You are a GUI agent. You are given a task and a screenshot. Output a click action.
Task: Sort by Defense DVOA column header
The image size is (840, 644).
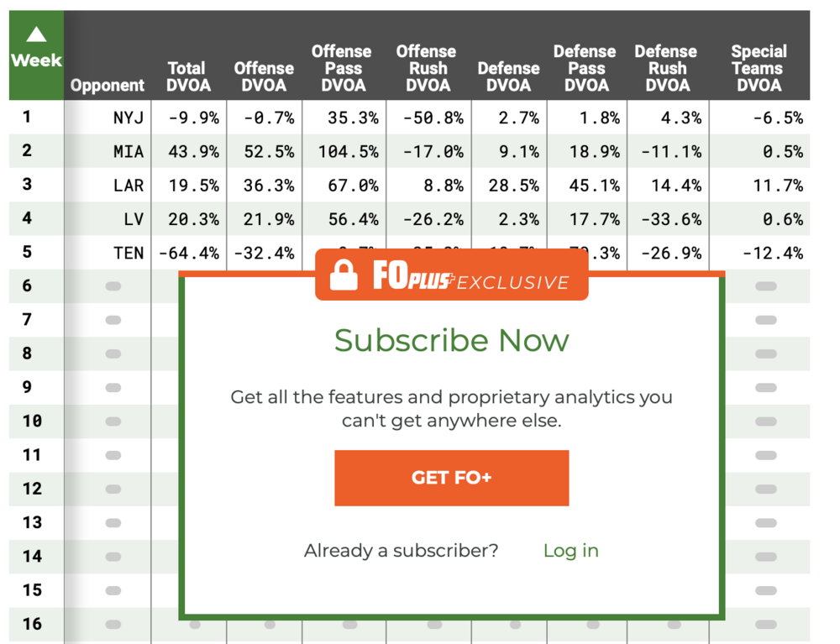coord(508,76)
